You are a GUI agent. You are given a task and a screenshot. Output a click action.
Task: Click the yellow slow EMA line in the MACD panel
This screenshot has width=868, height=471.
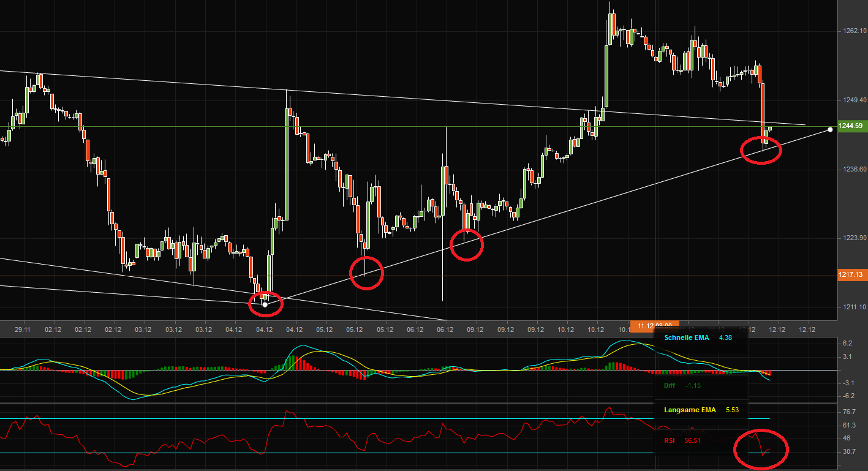(319, 350)
